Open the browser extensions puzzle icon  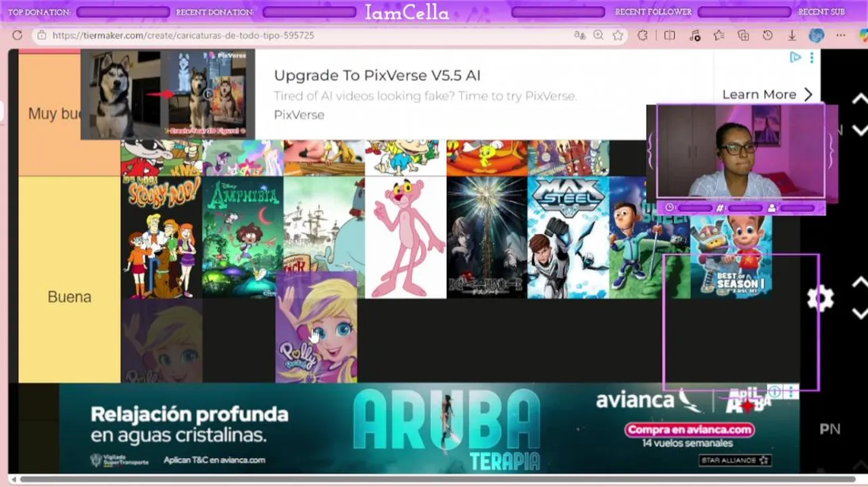642,35
